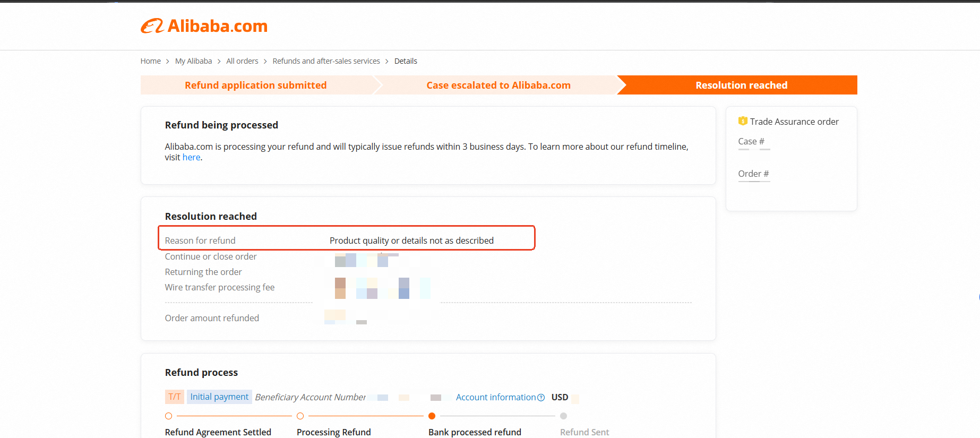Click the Processing Refund circle marker
980x438 pixels.
point(300,416)
